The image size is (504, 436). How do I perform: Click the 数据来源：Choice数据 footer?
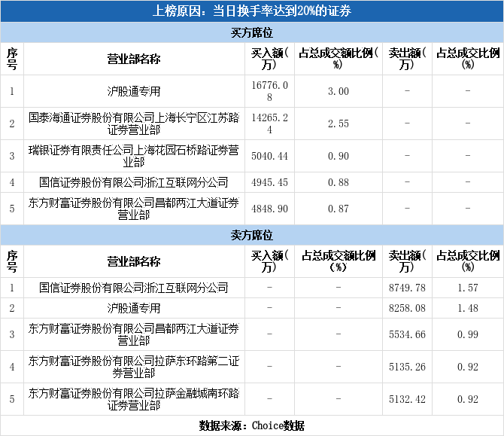coord(252,425)
